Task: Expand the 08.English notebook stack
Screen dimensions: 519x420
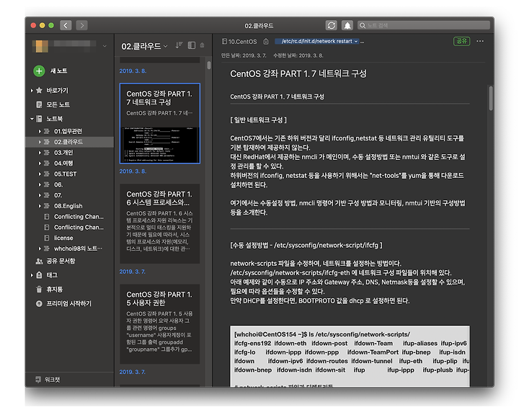Action: (40, 206)
